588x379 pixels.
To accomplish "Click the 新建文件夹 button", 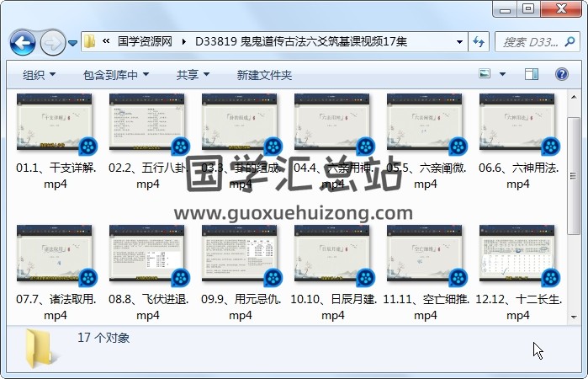I will 264,75.
